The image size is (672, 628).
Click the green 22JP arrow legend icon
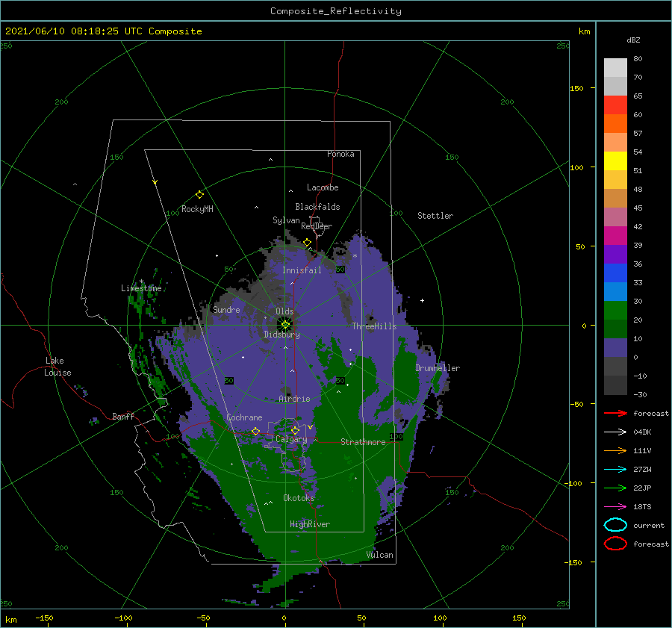pyautogui.click(x=615, y=488)
